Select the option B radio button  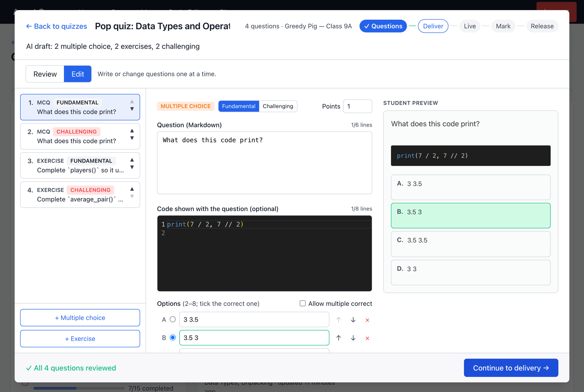[173, 338]
